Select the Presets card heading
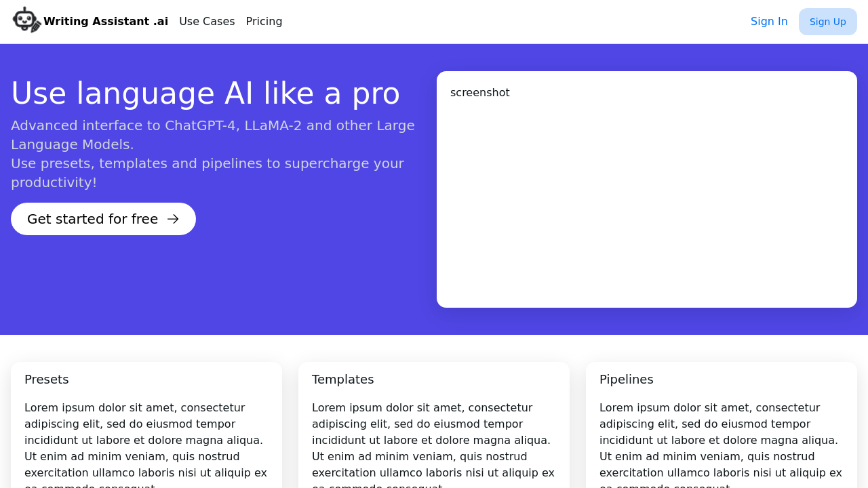Viewport: 868px width, 488px height. [x=46, y=380]
